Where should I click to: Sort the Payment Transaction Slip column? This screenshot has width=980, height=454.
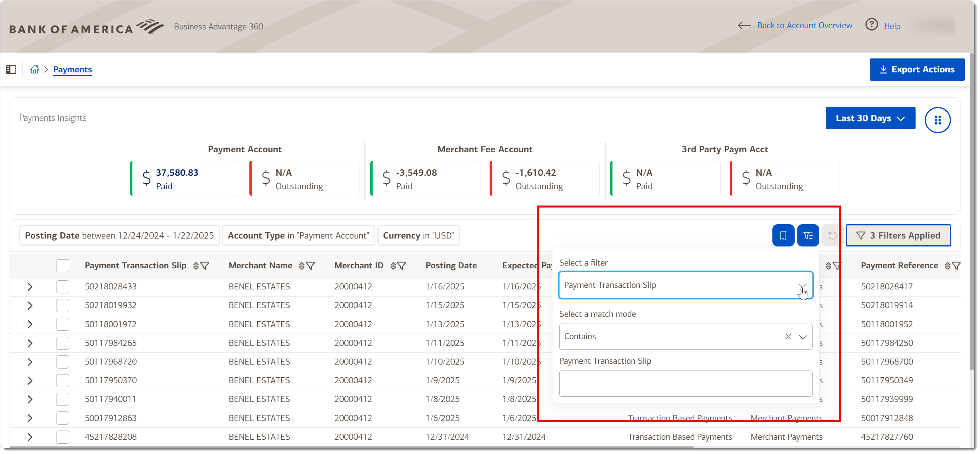coord(196,266)
